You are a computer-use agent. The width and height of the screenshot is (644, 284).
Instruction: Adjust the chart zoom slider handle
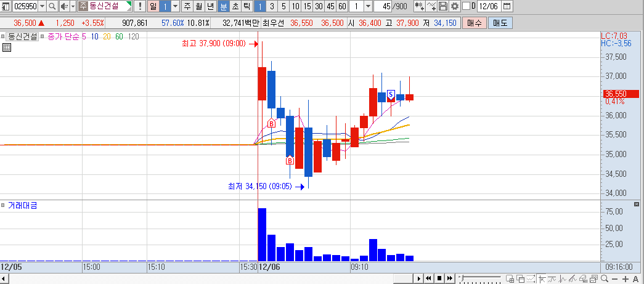[x=462, y=278]
